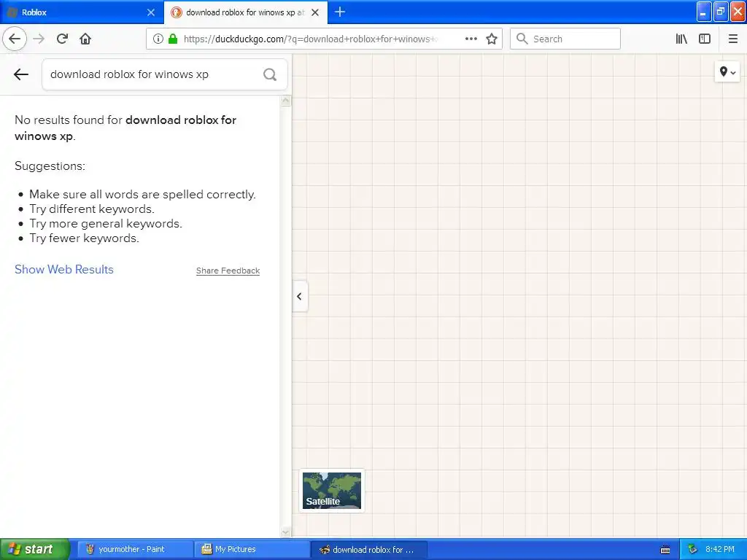
Task: Collapse the results panel with the chevron
Action: [300, 296]
